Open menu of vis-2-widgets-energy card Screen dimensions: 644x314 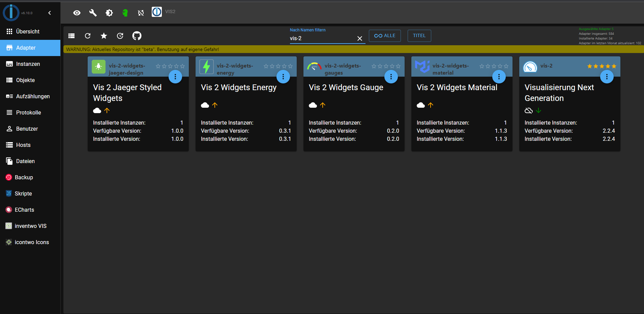[283, 77]
